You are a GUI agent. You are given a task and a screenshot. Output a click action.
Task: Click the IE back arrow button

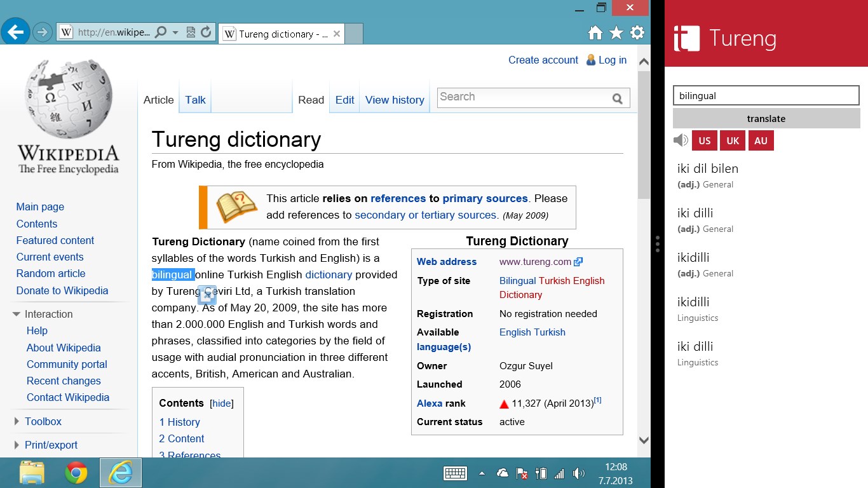[x=15, y=31]
